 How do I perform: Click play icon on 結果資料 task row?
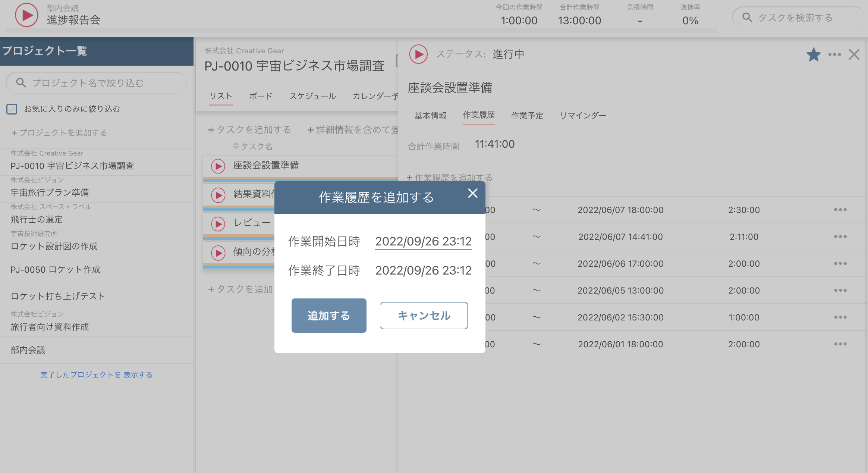tap(218, 195)
